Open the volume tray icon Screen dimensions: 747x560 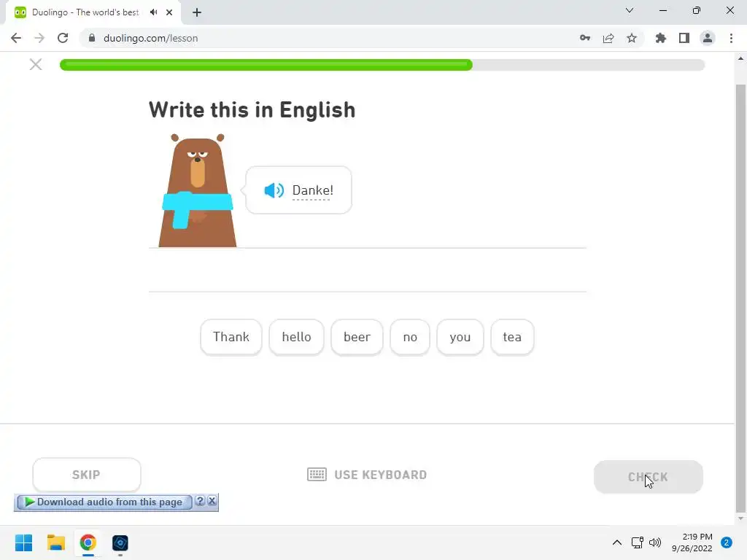(655, 542)
